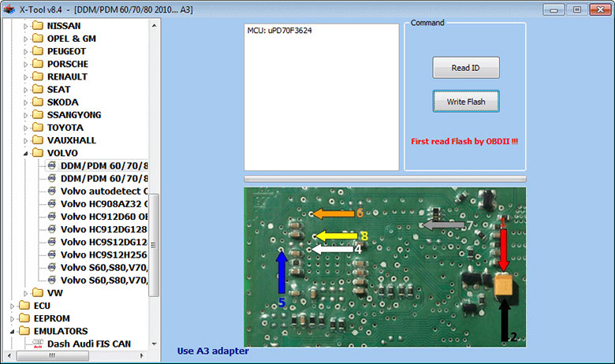This screenshot has width=615, height=364.
Task: Click the X-Tool app icon in title bar
Action: (10, 9)
